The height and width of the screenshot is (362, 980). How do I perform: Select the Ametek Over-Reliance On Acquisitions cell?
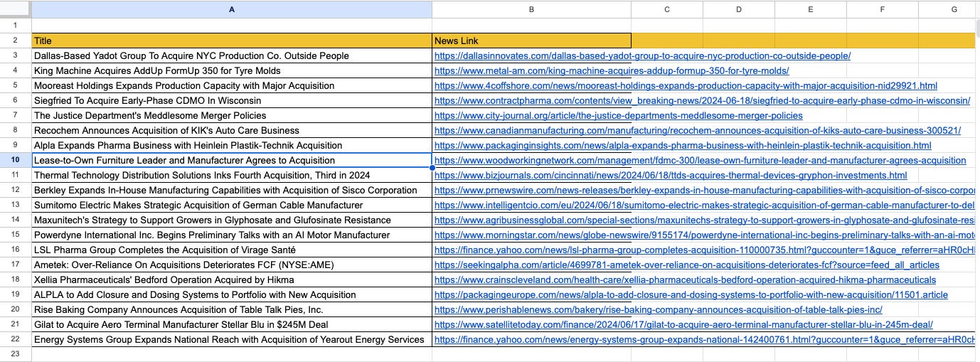click(232, 265)
